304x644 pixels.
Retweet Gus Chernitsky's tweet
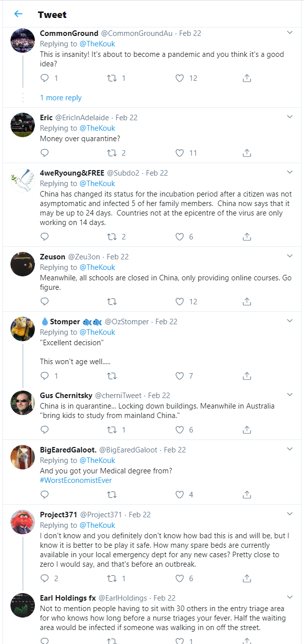pos(113,429)
